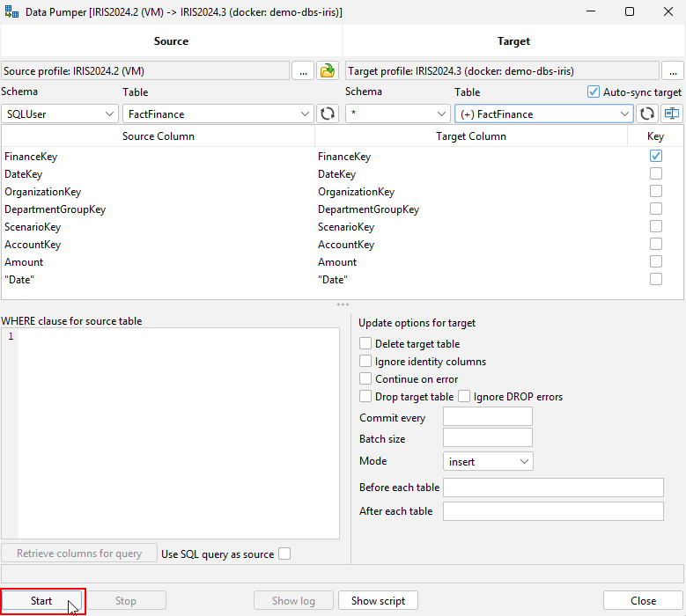Select "Date" target column cell
686x616 pixels.
471,279
